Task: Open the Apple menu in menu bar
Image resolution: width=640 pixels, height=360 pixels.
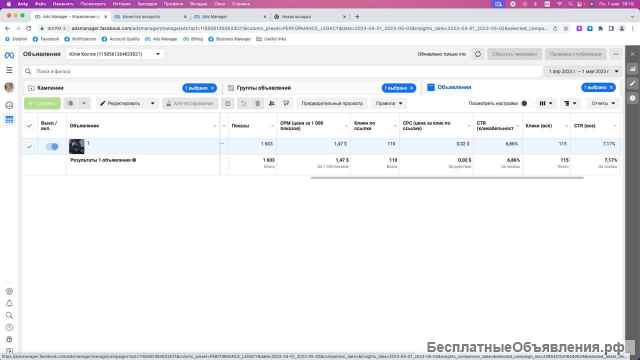Action: coord(9,4)
